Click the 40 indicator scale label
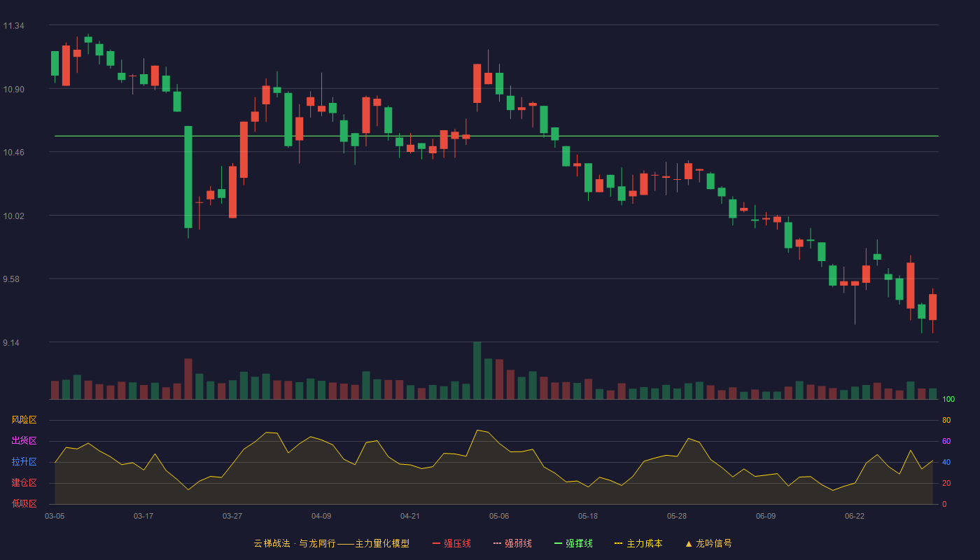 pyautogui.click(x=946, y=462)
